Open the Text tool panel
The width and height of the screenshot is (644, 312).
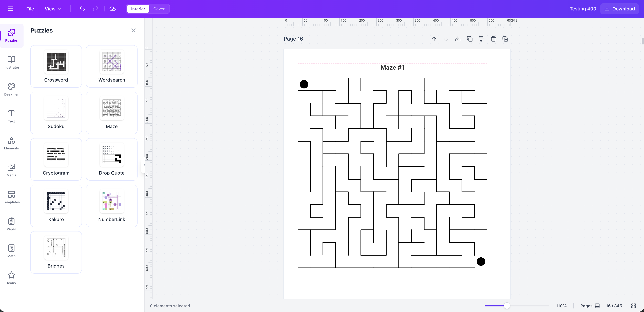11,116
